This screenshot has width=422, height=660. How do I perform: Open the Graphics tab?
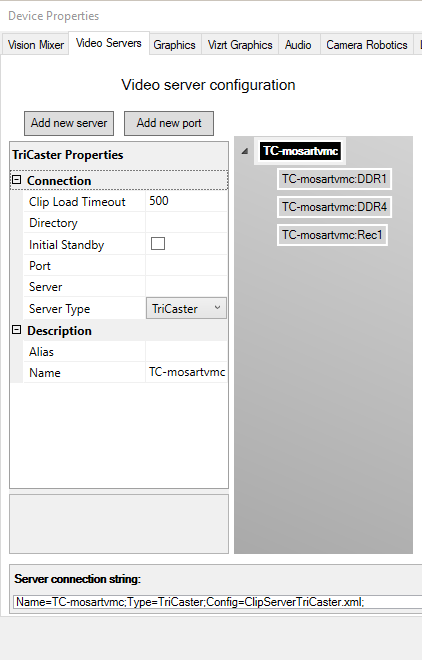coord(174,45)
